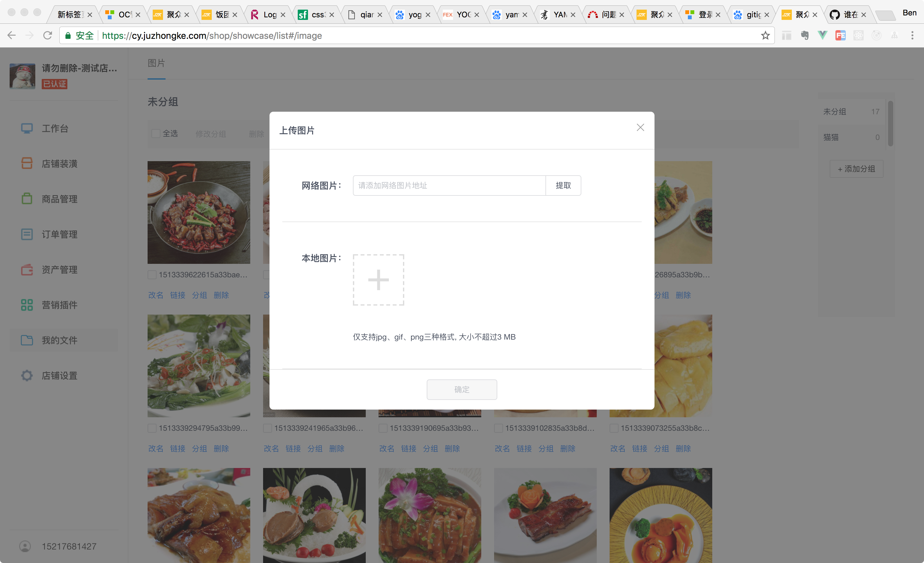Open the spicy chicken wok dish thumbnail
The height and width of the screenshot is (563, 924).
click(199, 212)
